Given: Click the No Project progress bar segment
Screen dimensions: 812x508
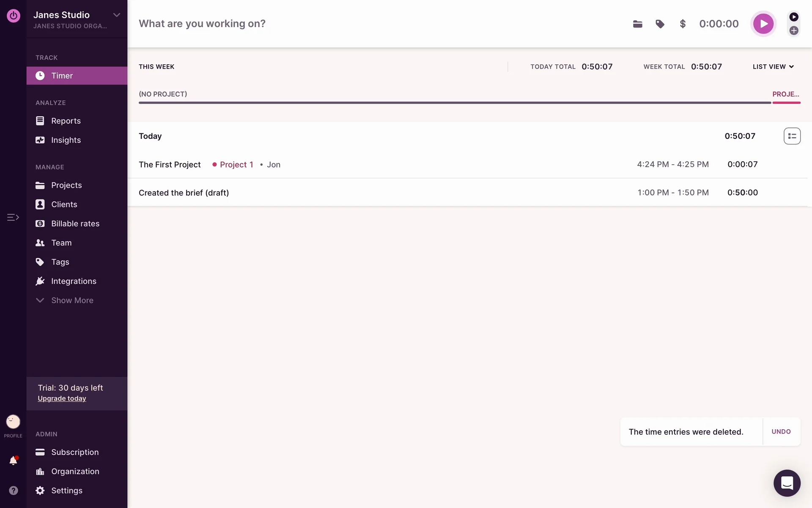Looking at the screenshot, I should (x=454, y=102).
